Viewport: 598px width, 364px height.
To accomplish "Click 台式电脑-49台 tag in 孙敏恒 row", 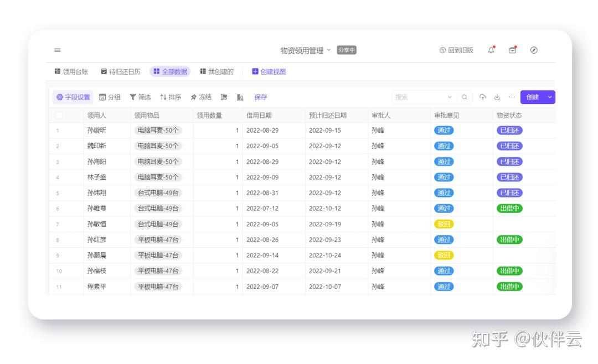I will pyautogui.click(x=158, y=224).
